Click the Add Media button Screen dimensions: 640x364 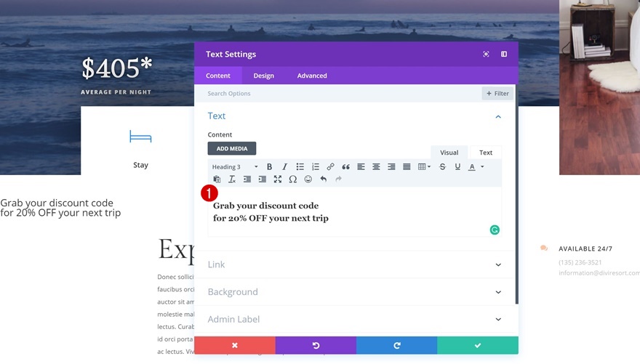[232, 148]
